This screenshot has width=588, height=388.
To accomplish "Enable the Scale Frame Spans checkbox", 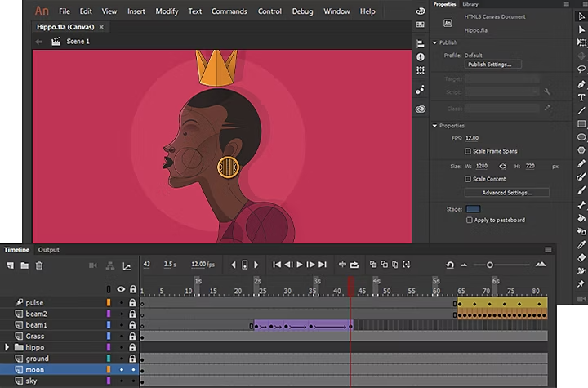I will click(x=468, y=151).
